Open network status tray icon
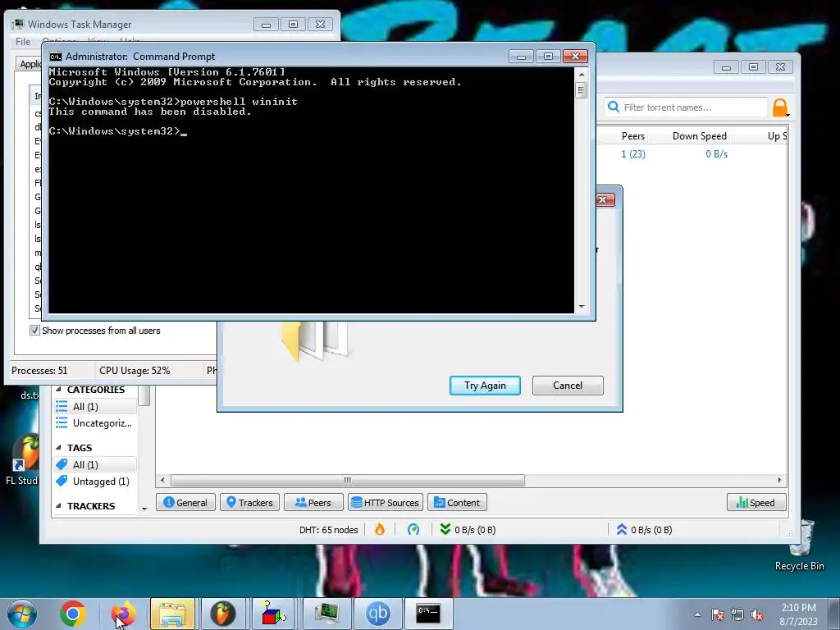This screenshot has width=840, height=630. (737, 614)
